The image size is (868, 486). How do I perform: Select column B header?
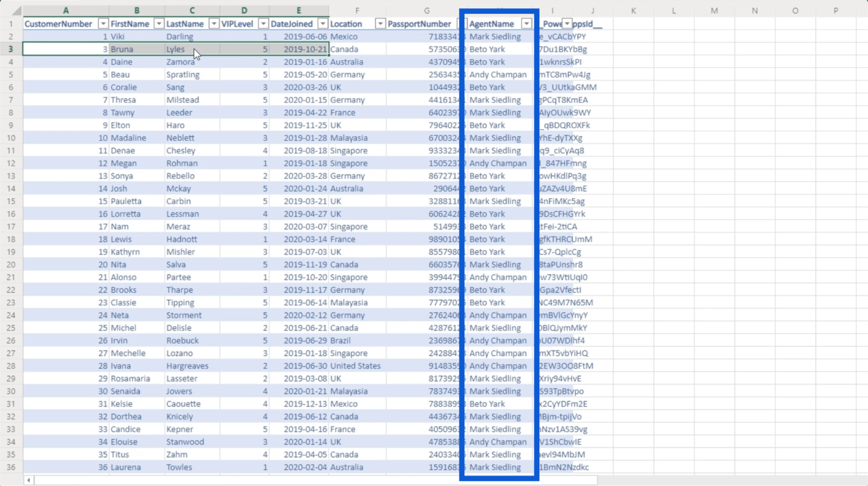[x=137, y=10]
